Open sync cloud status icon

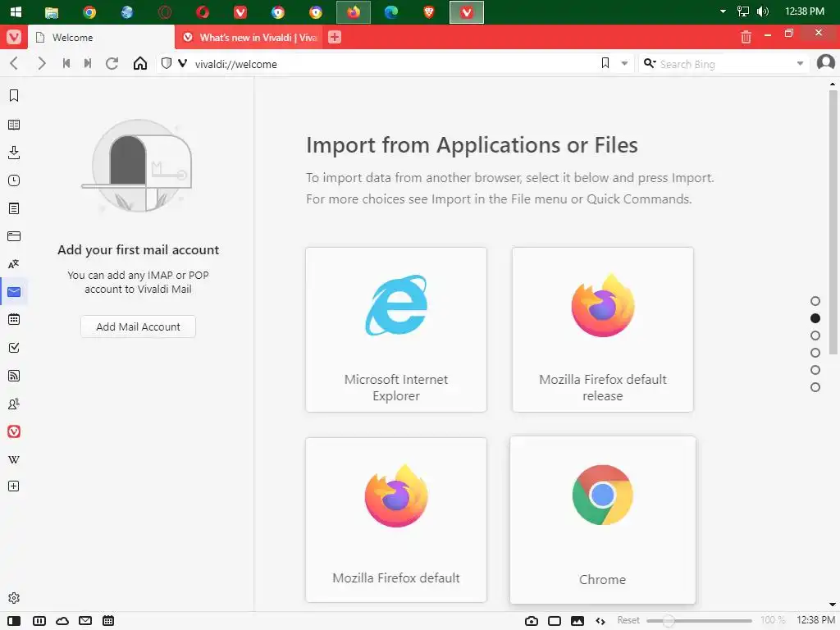click(62, 621)
